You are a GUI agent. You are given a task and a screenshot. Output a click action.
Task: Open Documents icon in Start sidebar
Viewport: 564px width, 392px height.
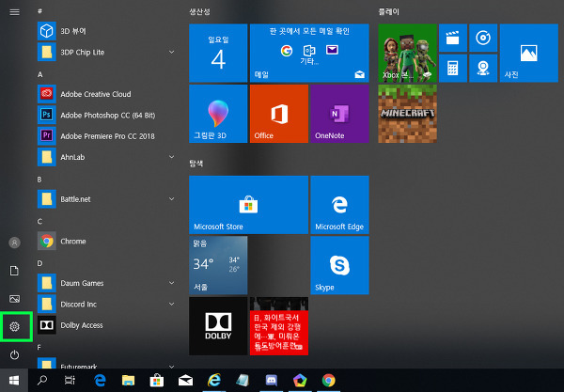(x=14, y=271)
